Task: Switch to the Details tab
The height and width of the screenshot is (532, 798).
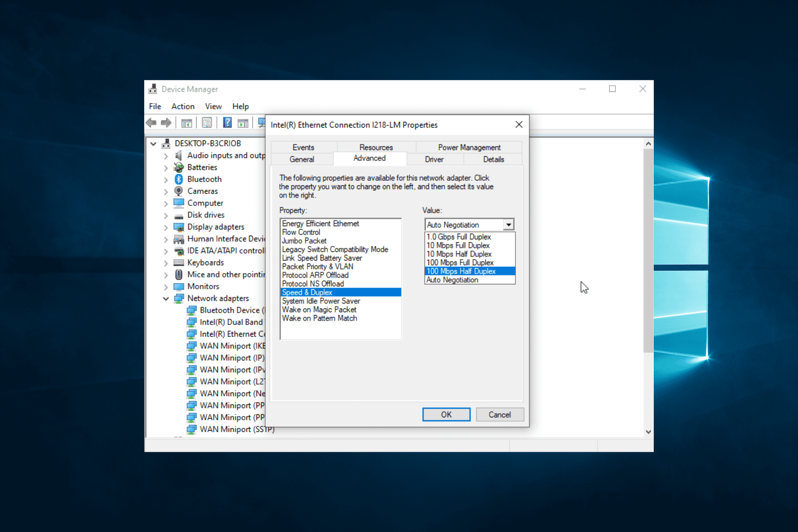Action: 493,159
